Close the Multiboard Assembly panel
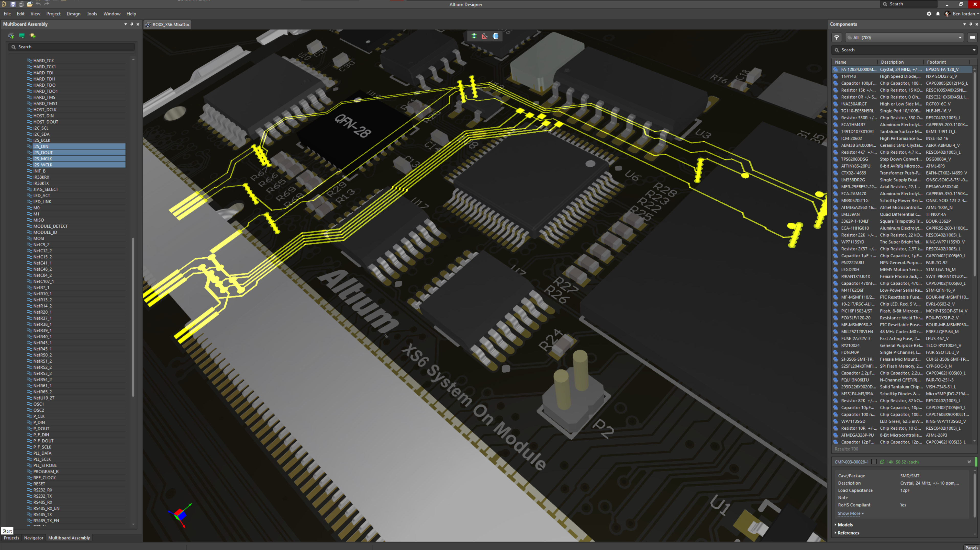Image resolution: width=980 pixels, height=550 pixels. click(x=138, y=24)
